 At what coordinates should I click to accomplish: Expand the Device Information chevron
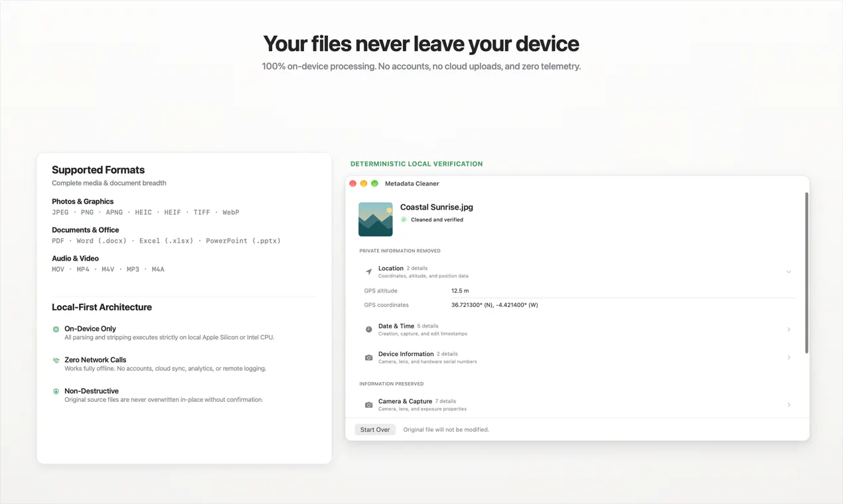click(x=789, y=357)
